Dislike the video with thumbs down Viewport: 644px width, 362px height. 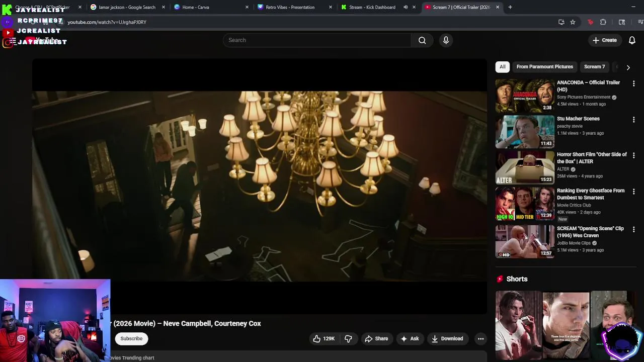[348, 338]
